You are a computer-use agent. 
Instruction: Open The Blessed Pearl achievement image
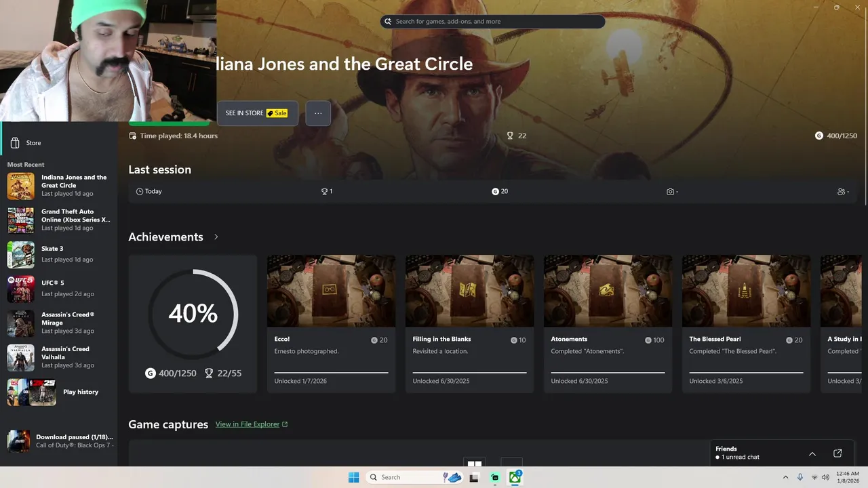point(746,291)
